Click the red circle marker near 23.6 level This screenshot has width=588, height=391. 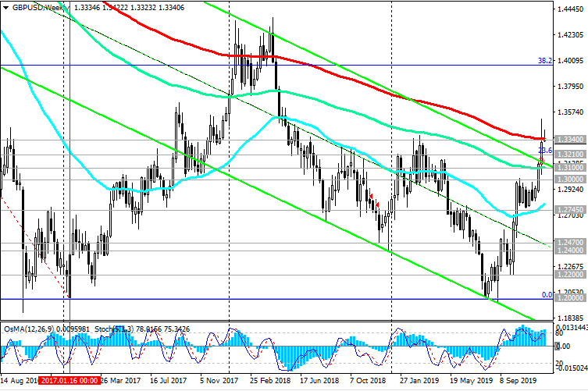click(541, 162)
